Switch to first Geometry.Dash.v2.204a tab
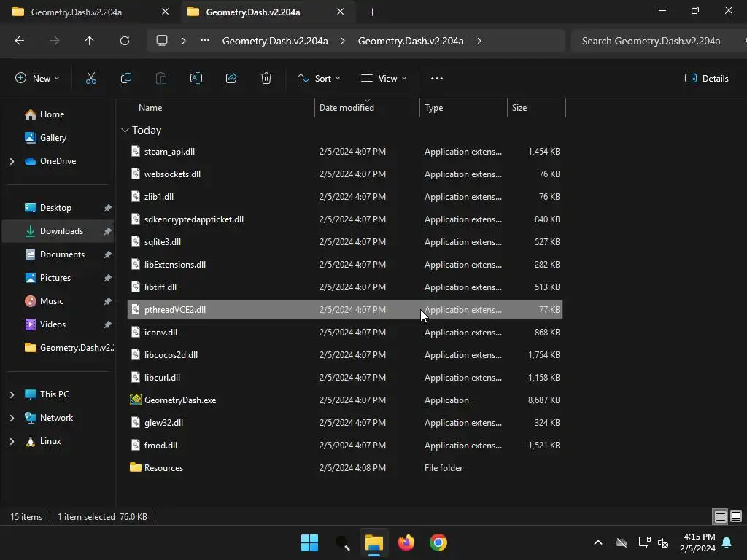 (x=76, y=12)
